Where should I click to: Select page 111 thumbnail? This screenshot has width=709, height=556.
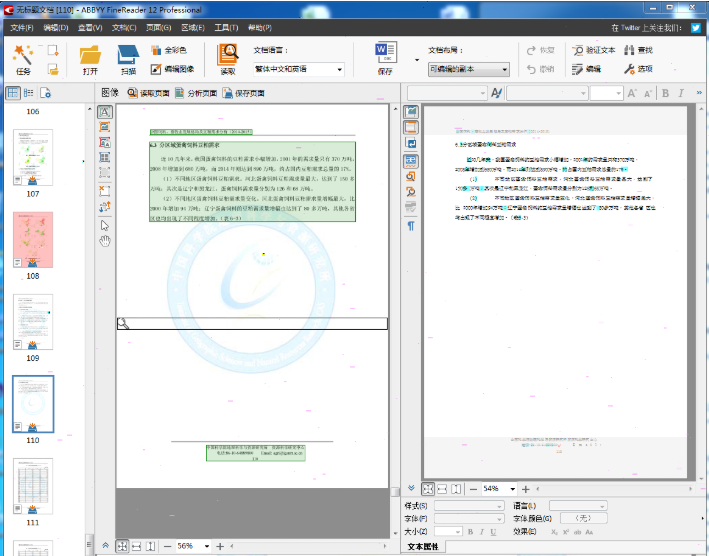click(x=33, y=486)
